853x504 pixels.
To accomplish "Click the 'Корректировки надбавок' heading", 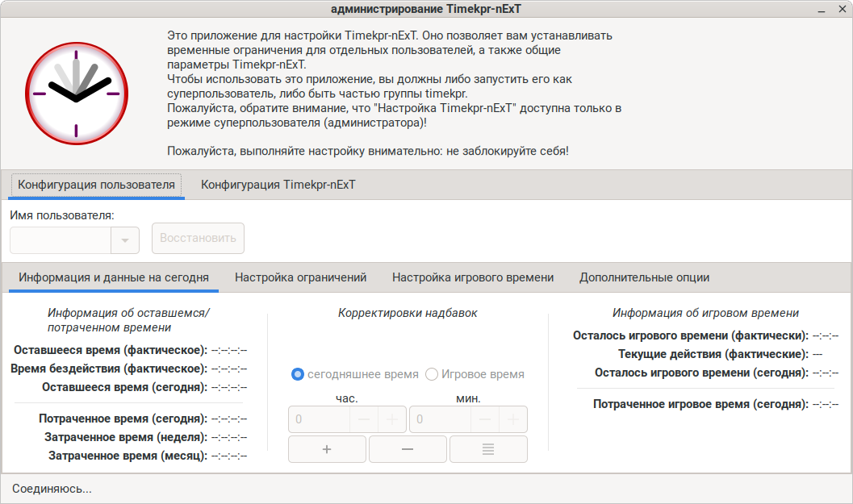I will pyautogui.click(x=408, y=313).
